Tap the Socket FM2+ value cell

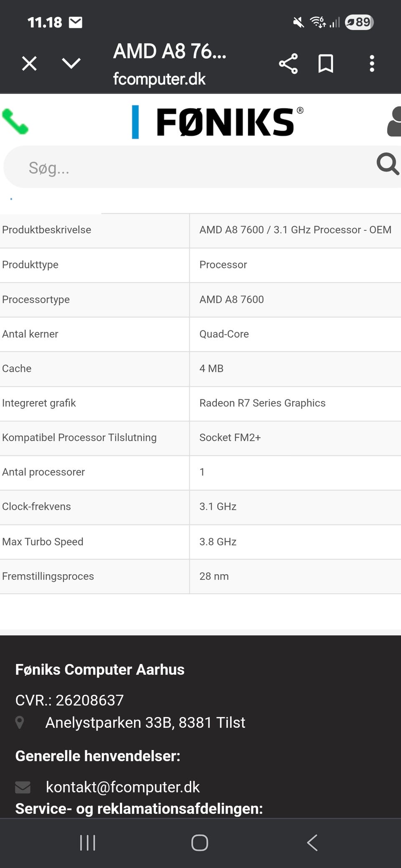click(230, 437)
